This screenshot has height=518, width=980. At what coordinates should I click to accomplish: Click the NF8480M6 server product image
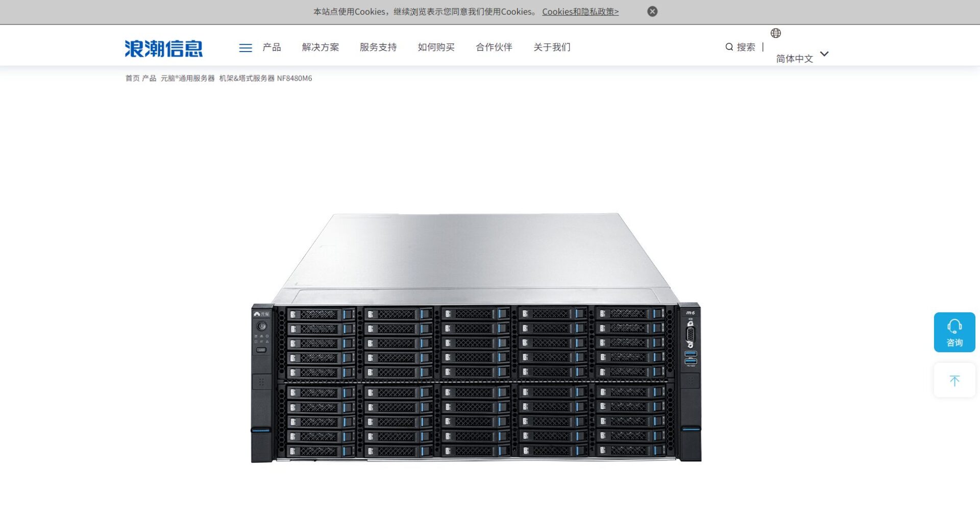pos(476,338)
